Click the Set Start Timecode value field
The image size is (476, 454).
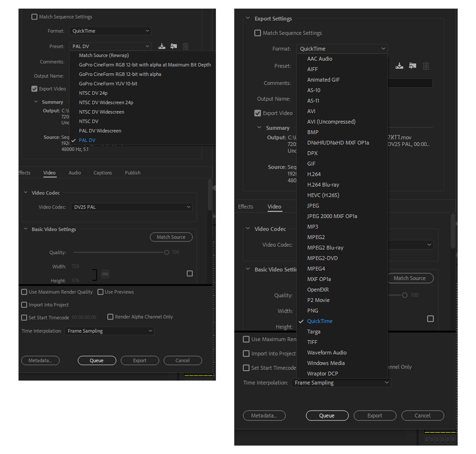click(84, 317)
